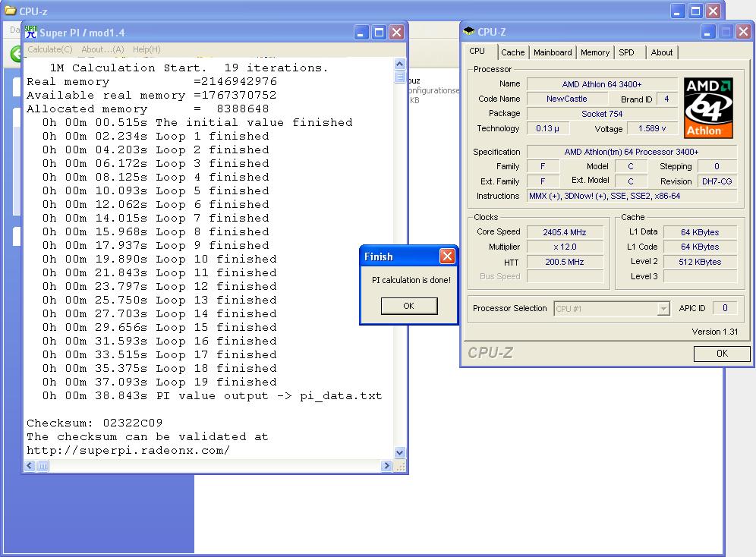Click the Super PI title bar icon

(x=31, y=32)
